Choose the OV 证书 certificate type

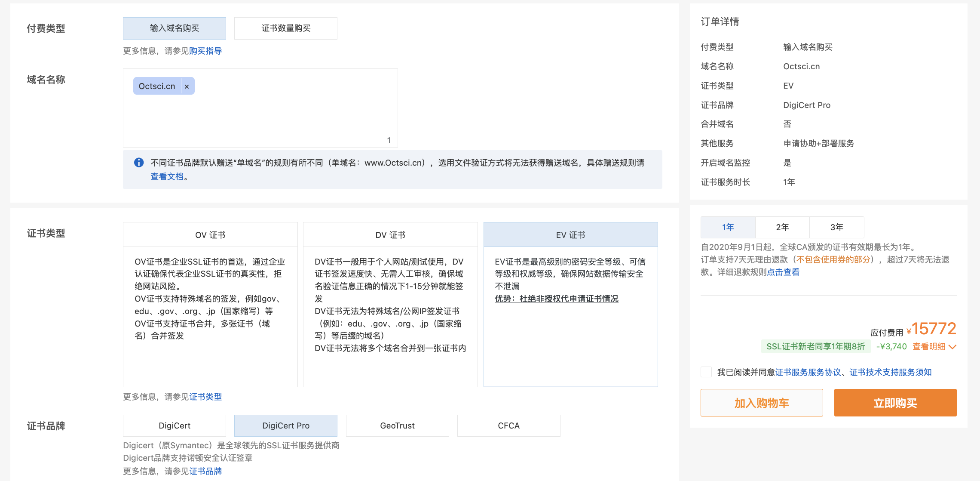(x=210, y=235)
